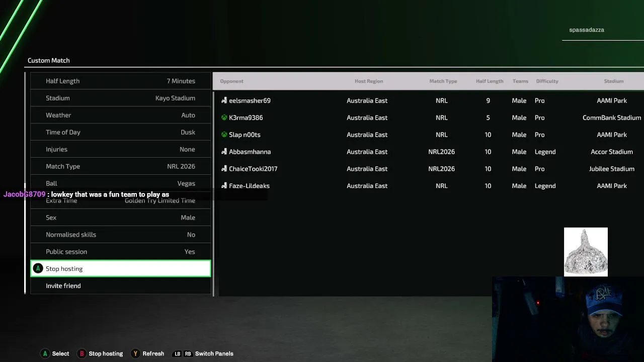Viewport: 644px width, 362px height.
Task: Toggle the Public session setting
Action: pos(121,252)
